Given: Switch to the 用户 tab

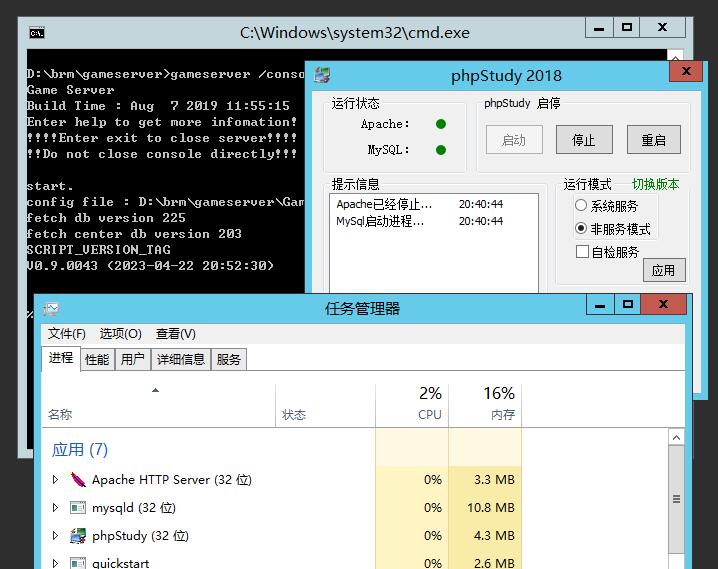Looking at the screenshot, I should point(133,359).
